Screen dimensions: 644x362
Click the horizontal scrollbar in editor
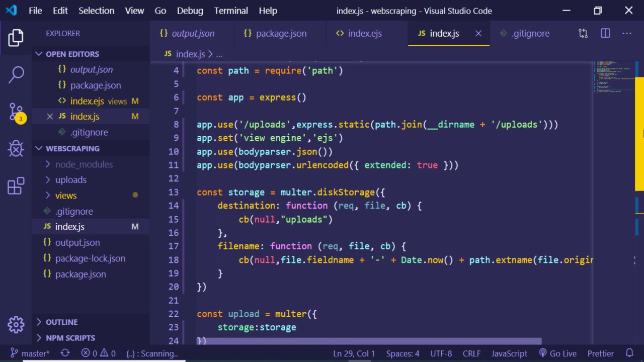(369, 341)
